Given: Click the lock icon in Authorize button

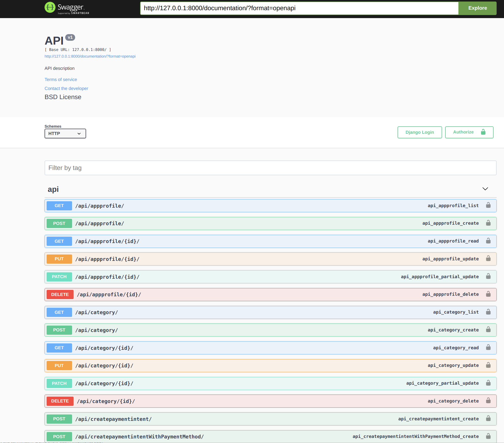Looking at the screenshot, I should pyautogui.click(x=483, y=132).
